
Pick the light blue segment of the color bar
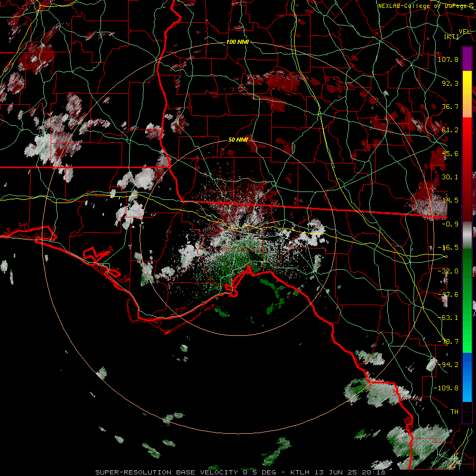(x=467, y=391)
